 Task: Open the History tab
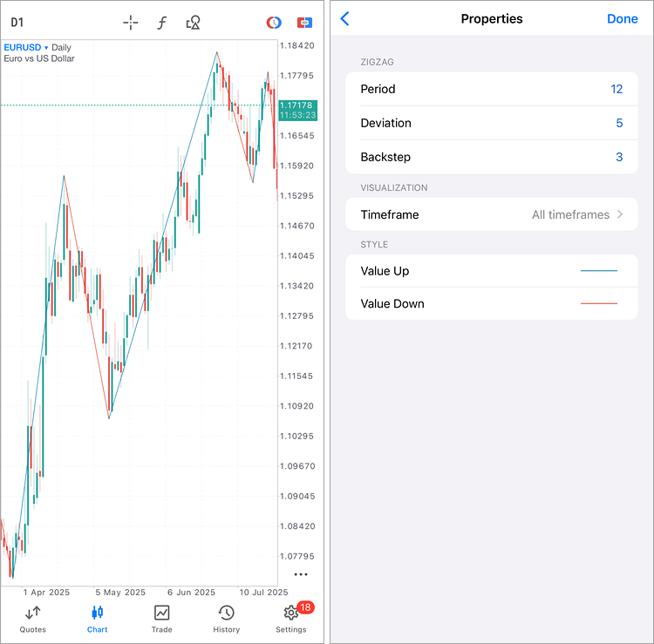[x=226, y=618]
